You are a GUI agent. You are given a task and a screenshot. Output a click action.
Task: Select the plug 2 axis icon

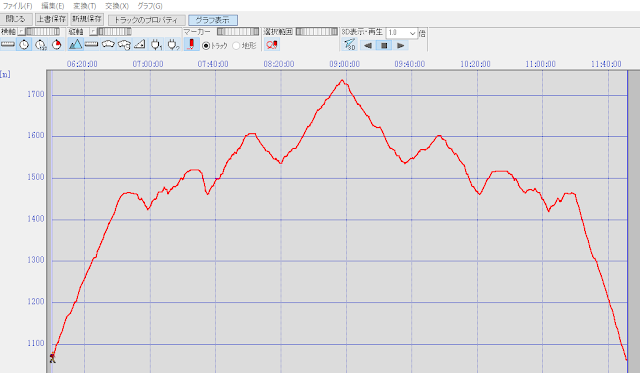(x=173, y=44)
